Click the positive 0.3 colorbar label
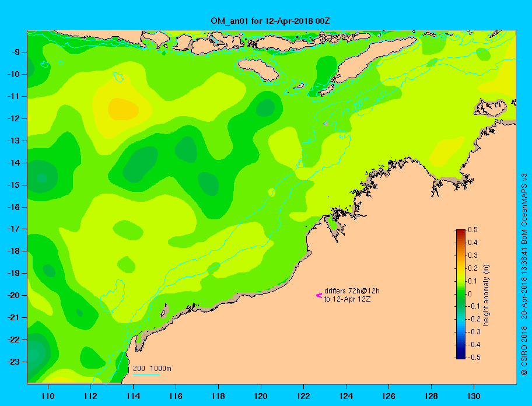The width and height of the screenshot is (532, 406). tap(473, 256)
